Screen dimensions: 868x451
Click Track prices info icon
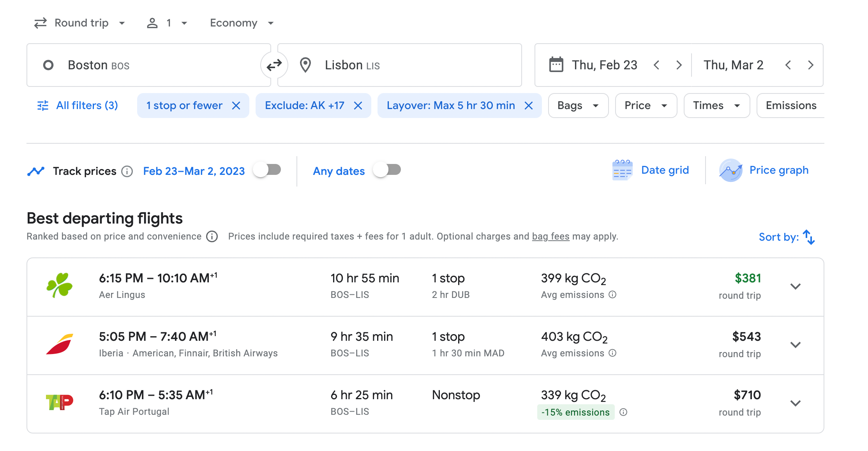127,171
